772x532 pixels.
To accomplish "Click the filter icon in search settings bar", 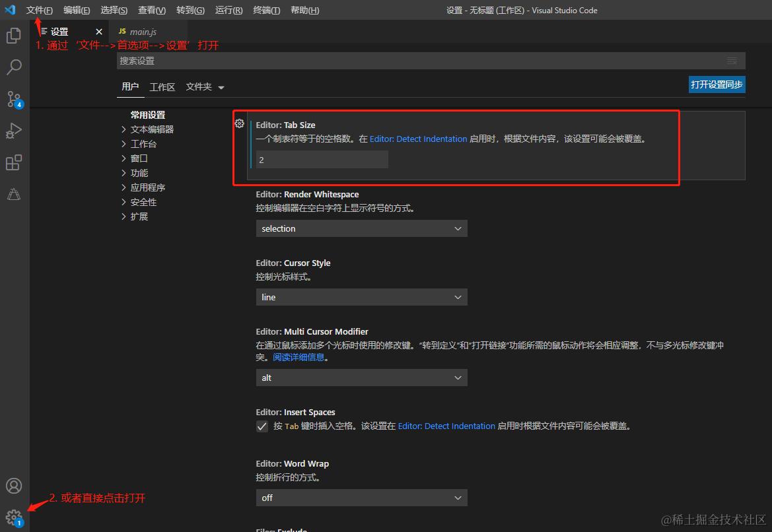I will pyautogui.click(x=732, y=61).
